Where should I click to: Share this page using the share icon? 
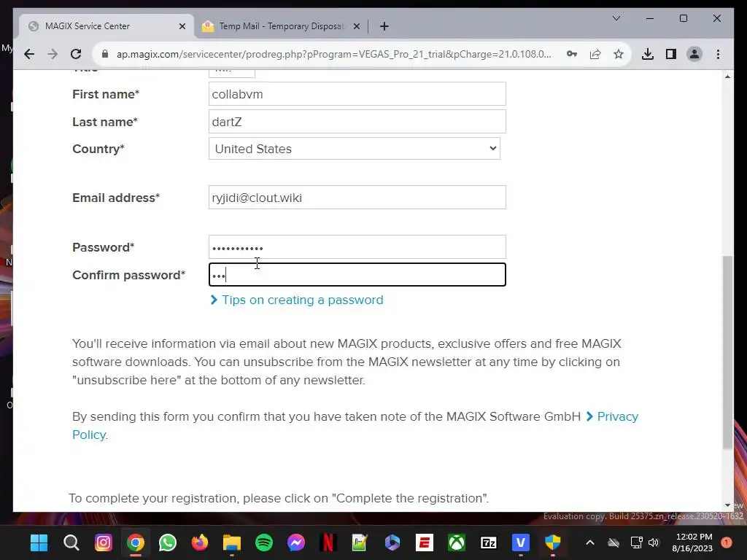coord(595,54)
